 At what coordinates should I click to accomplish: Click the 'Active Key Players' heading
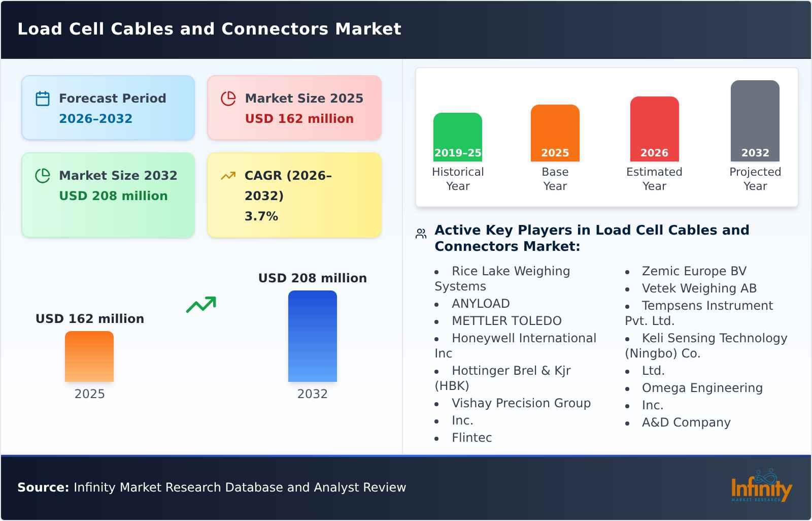tap(592, 238)
